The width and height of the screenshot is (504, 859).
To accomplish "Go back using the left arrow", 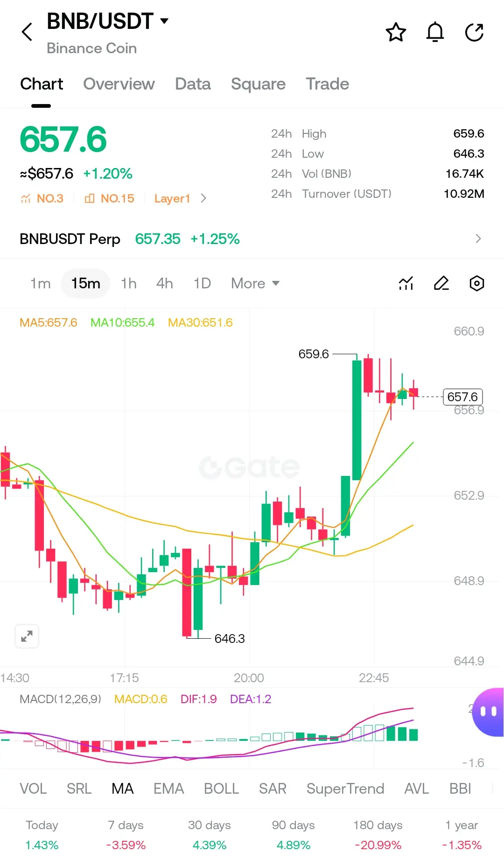I will [27, 32].
